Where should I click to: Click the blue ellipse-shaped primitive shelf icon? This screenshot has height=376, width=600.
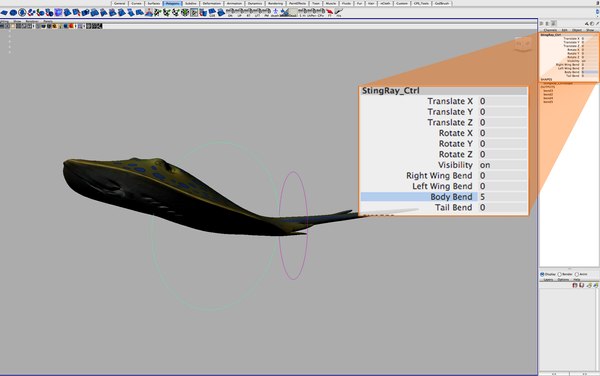pyautogui.click(x=13, y=13)
